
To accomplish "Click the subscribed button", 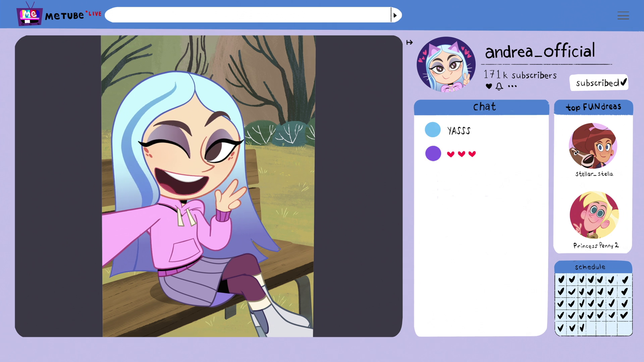I will point(599,82).
